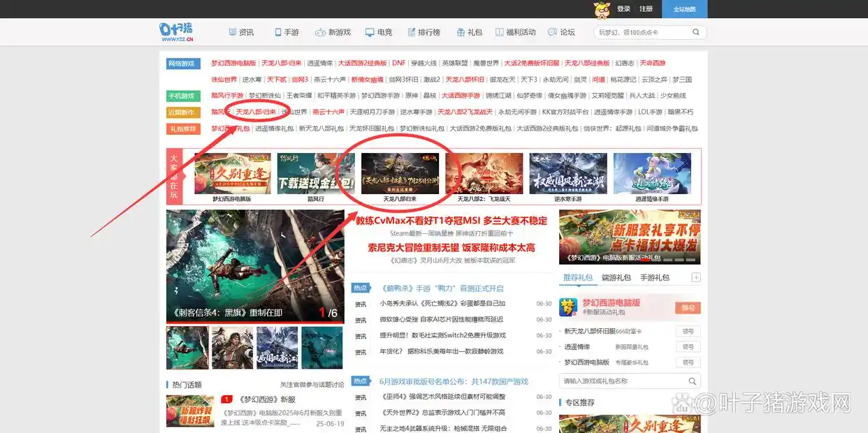Click the 礼包推荐 category label
868x433 pixels.
click(x=182, y=129)
